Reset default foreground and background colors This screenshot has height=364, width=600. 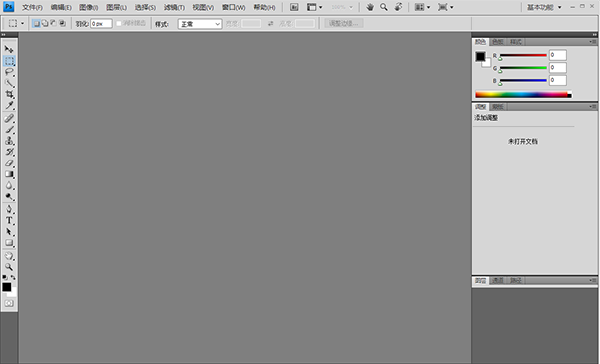[x=5, y=277]
